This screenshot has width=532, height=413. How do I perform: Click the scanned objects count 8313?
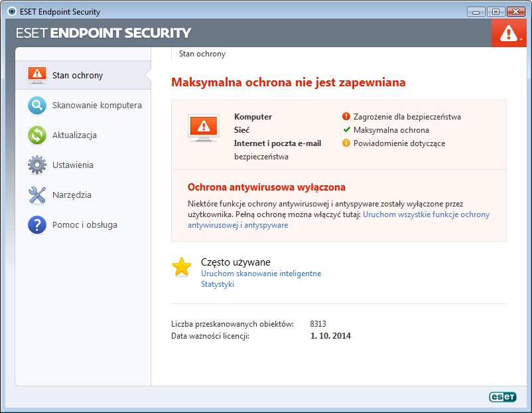point(318,323)
